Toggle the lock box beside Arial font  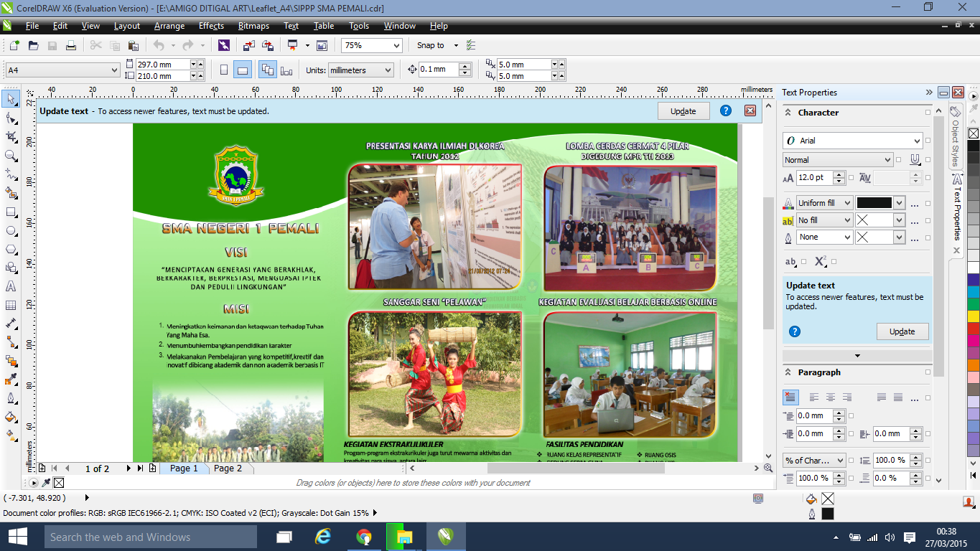(x=928, y=141)
